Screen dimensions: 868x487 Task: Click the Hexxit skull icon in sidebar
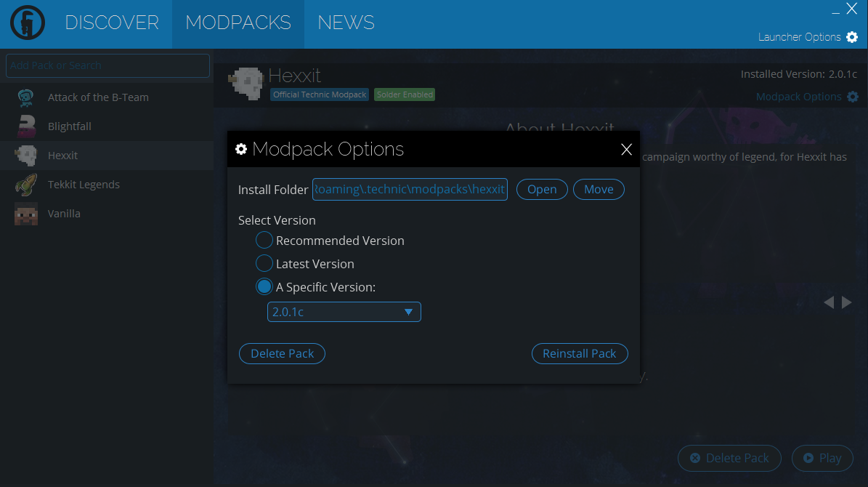coord(26,156)
